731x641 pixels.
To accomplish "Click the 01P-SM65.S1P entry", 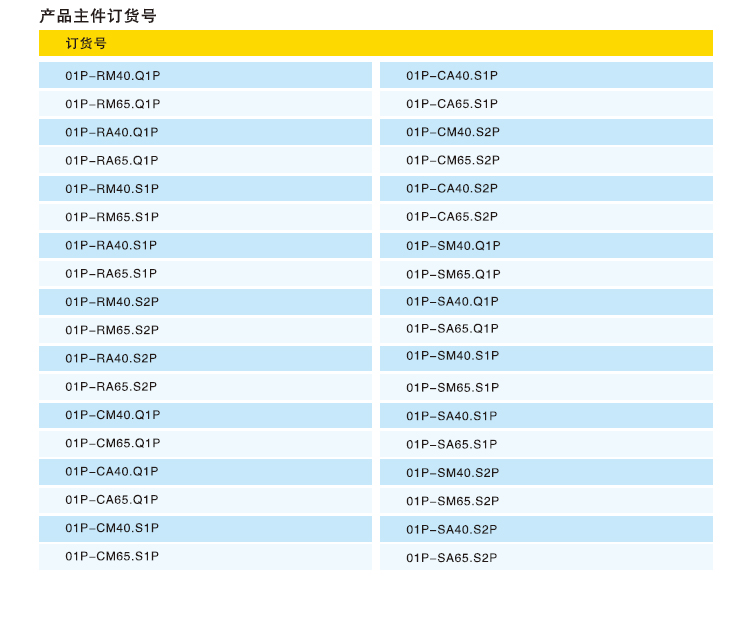I will tap(452, 388).
